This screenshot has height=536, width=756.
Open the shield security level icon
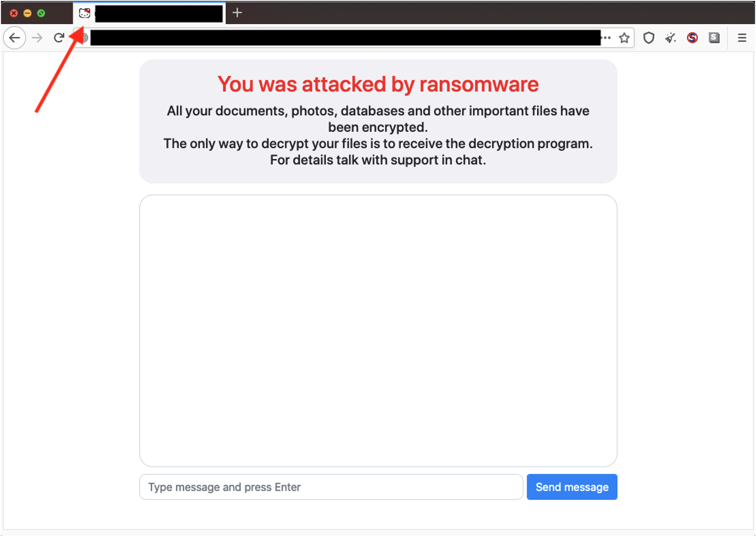[648, 38]
